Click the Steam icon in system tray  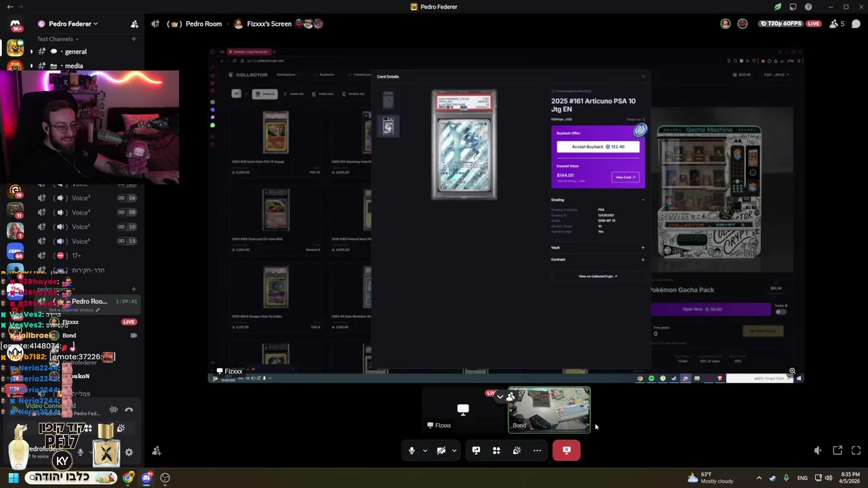tap(772, 478)
